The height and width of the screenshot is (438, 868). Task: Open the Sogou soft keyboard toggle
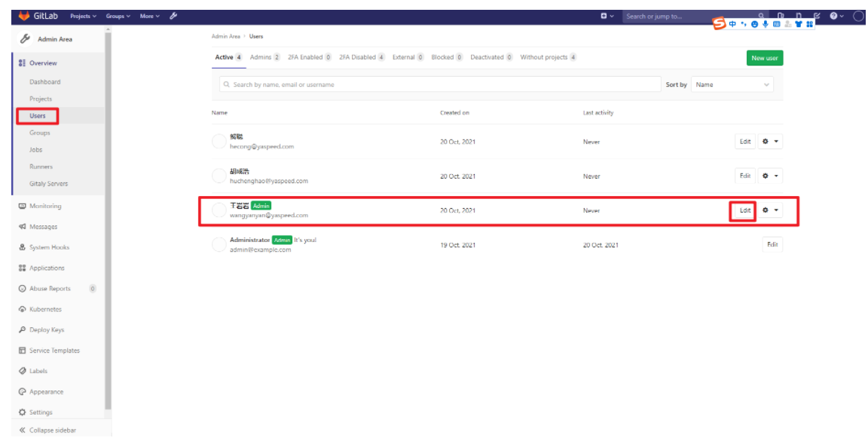click(x=778, y=25)
